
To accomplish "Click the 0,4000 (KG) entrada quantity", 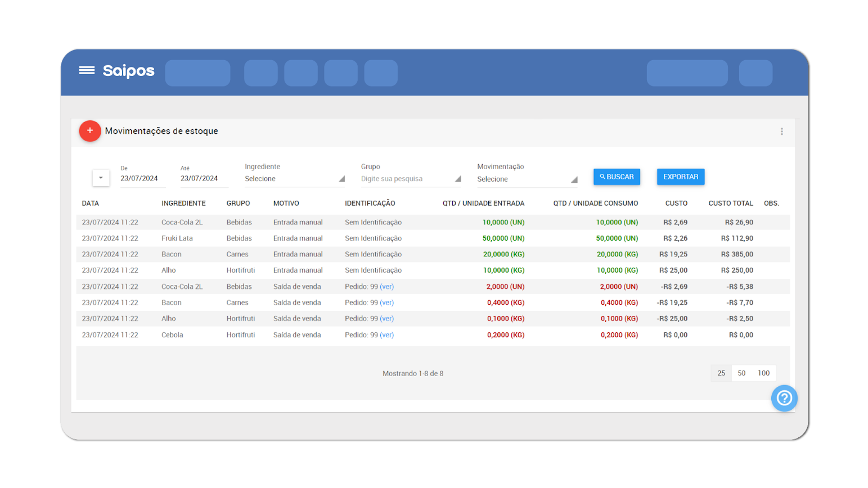I will point(506,302).
